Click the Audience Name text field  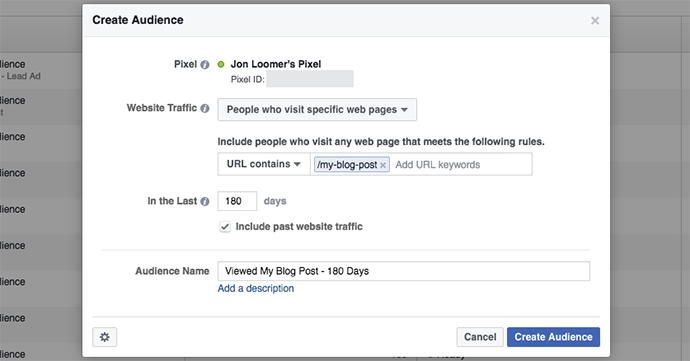click(x=404, y=271)
